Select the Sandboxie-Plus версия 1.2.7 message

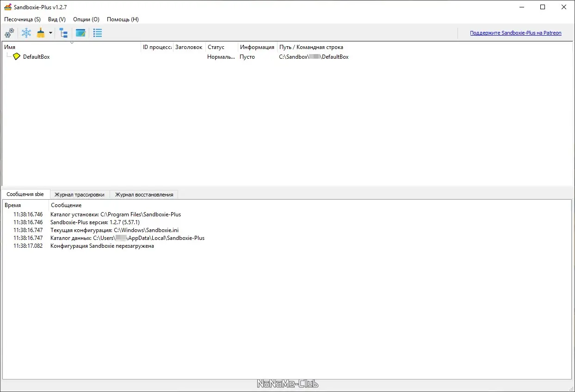coord(95,222)
